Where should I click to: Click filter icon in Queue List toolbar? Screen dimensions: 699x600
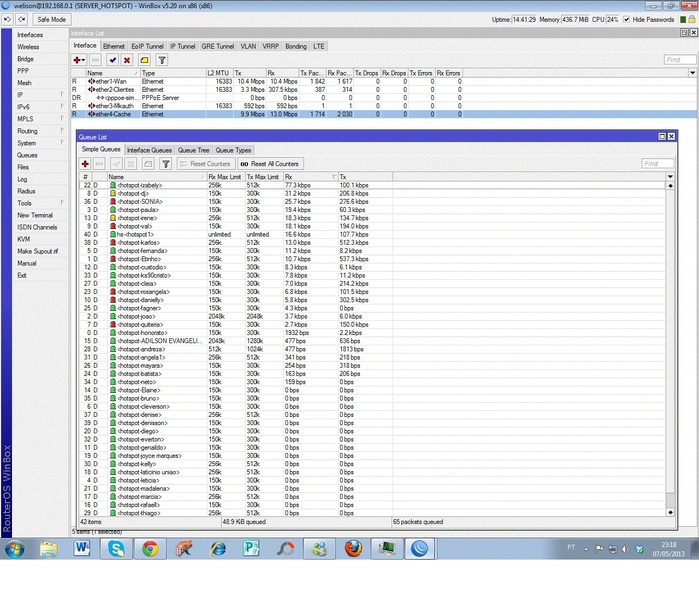coord(165,164)
